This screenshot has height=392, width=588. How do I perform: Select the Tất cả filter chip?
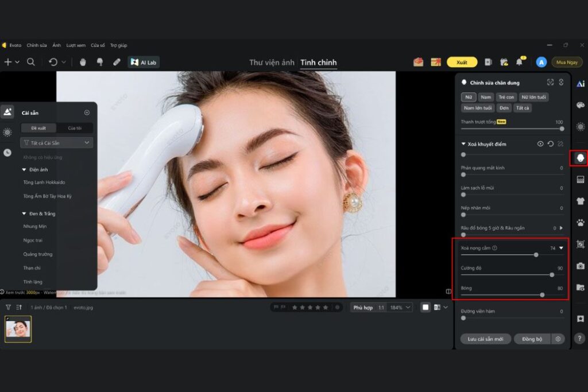[523, 108]
